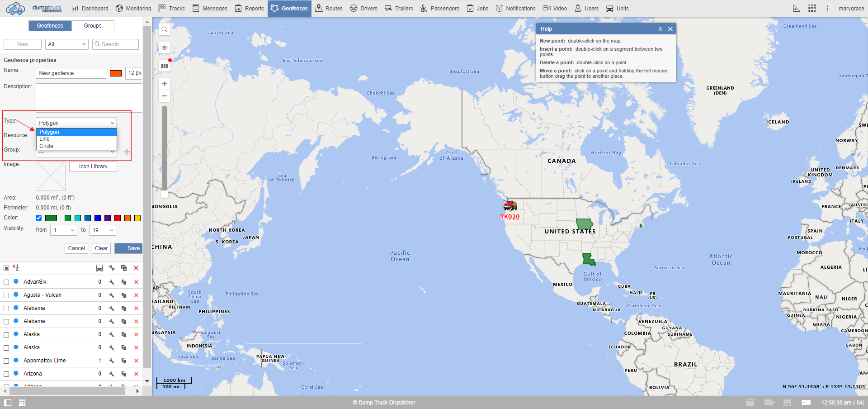This screenshot has width=868, height=409.
Task: Save the new geofence
Action: (x=128, y=248)
